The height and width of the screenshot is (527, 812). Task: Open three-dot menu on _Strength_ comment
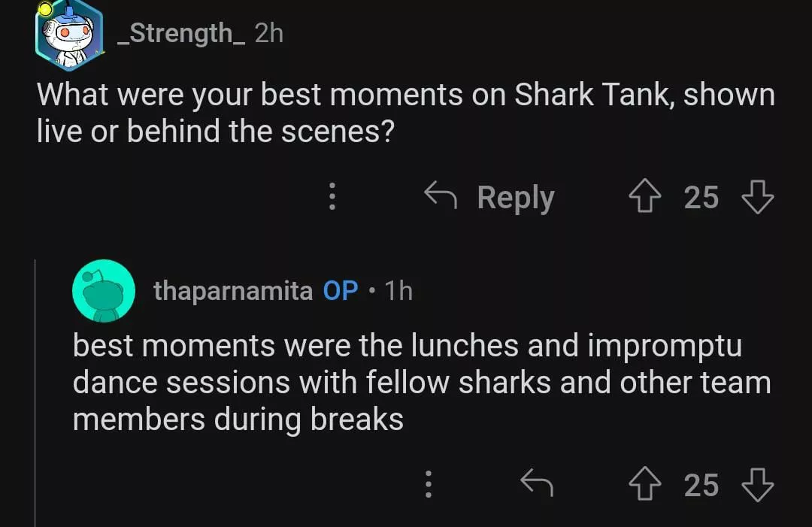[332, 198]
